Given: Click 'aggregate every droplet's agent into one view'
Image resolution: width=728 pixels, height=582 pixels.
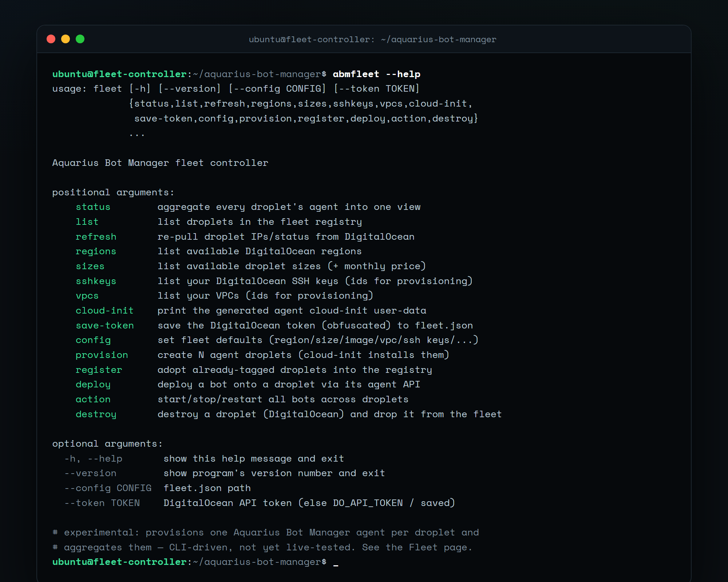Looking at the screenshot, I should [289, 207].
